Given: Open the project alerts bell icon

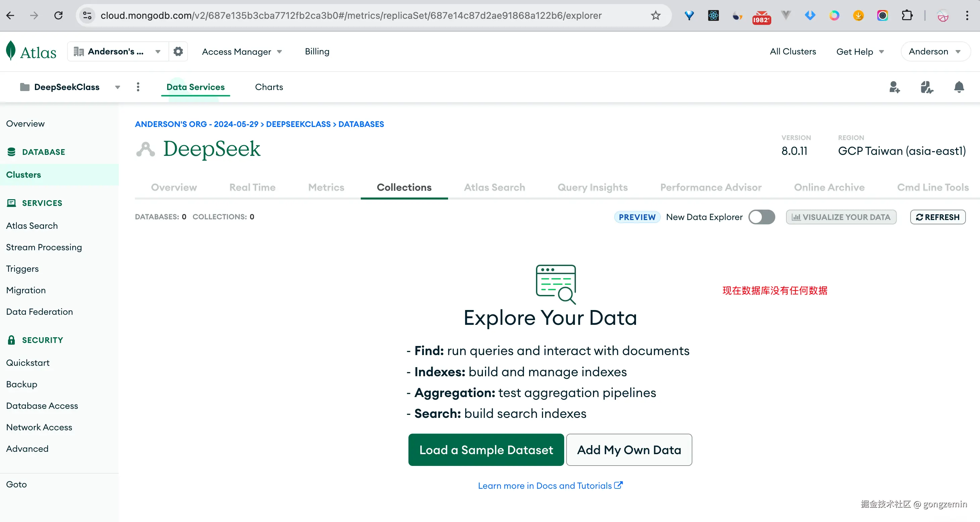Looking at the screenshot, I should 959,87.
